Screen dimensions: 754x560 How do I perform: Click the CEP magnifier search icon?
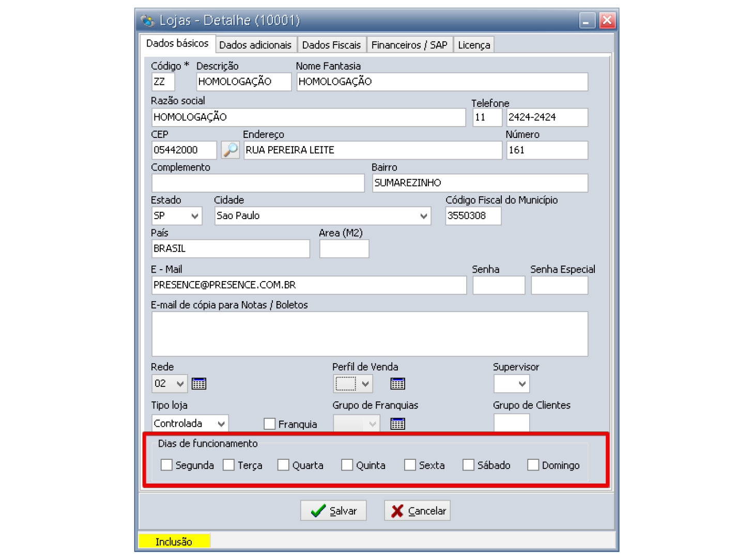[230, 150]
